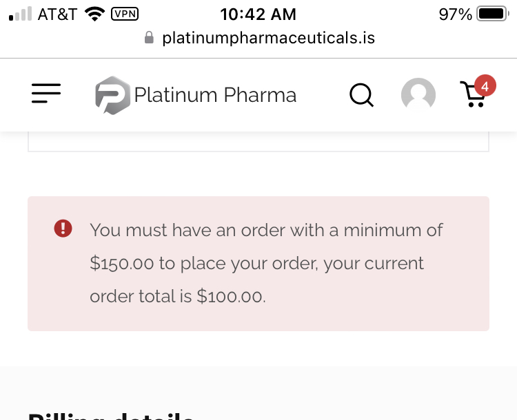Tap the cellular signal bars
The width and height of the screenshot is (517, 420).
point(20,14)
